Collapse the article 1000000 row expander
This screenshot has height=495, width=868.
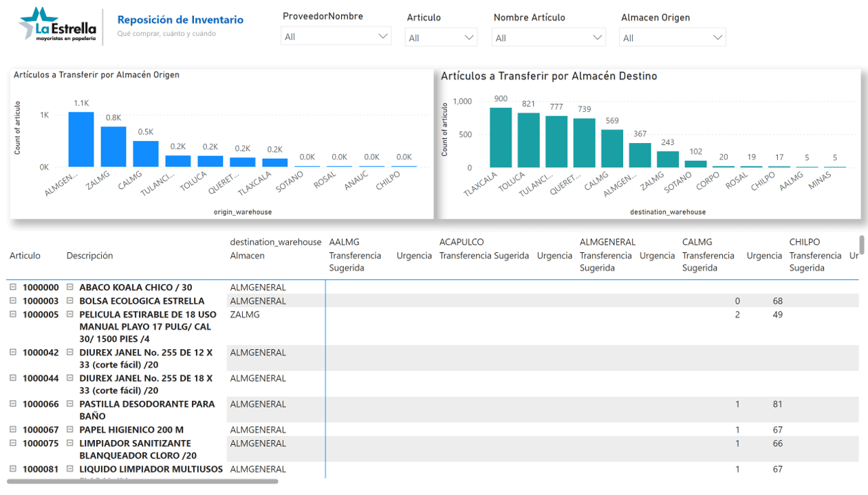pyautogui.click(x=13, y=287)
